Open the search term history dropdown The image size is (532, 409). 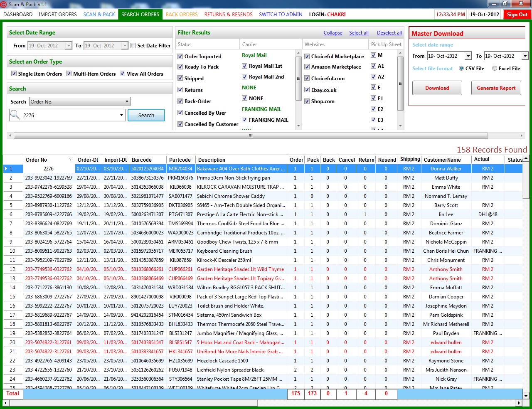click(x=121, y=115)
